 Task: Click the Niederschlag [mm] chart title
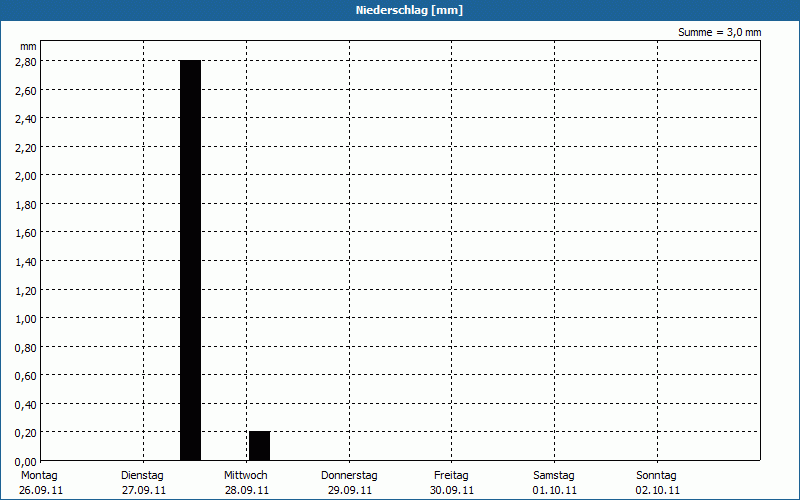pyautogui.click(x=409, y=10)
